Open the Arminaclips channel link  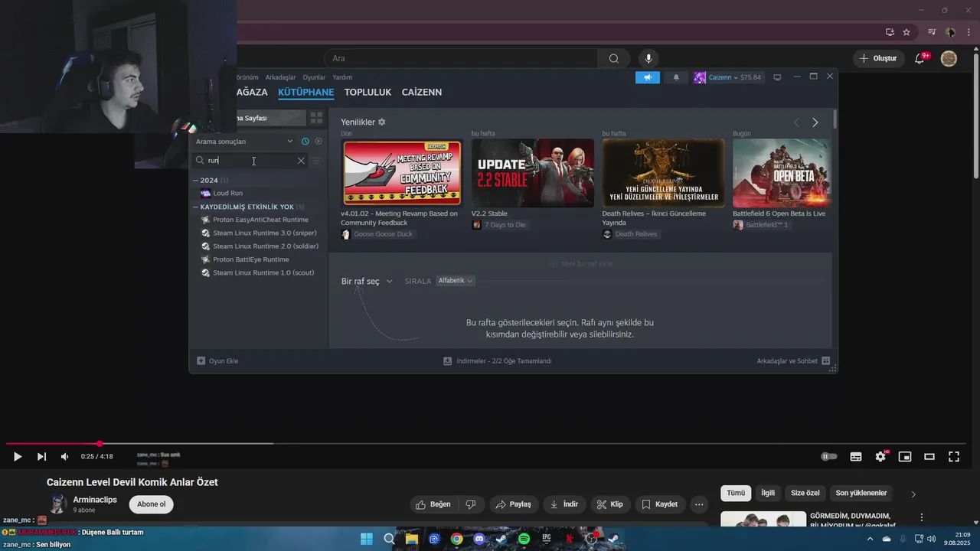pos(95,500)
